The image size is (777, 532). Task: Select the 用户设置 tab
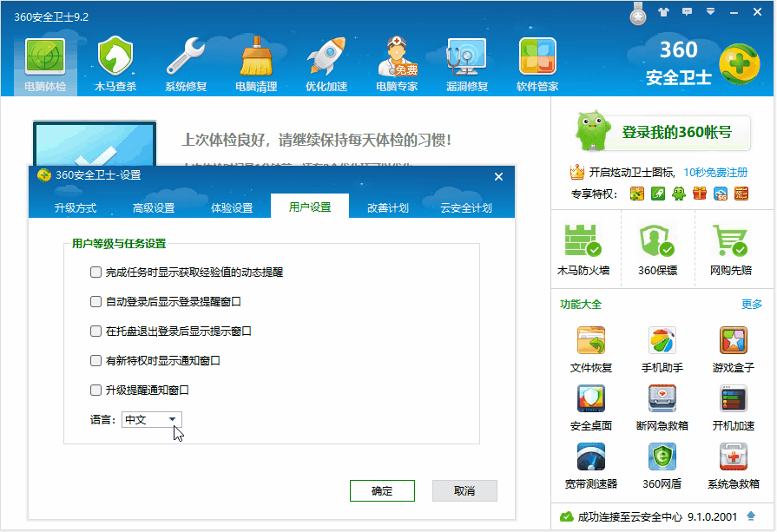(310, 207)
